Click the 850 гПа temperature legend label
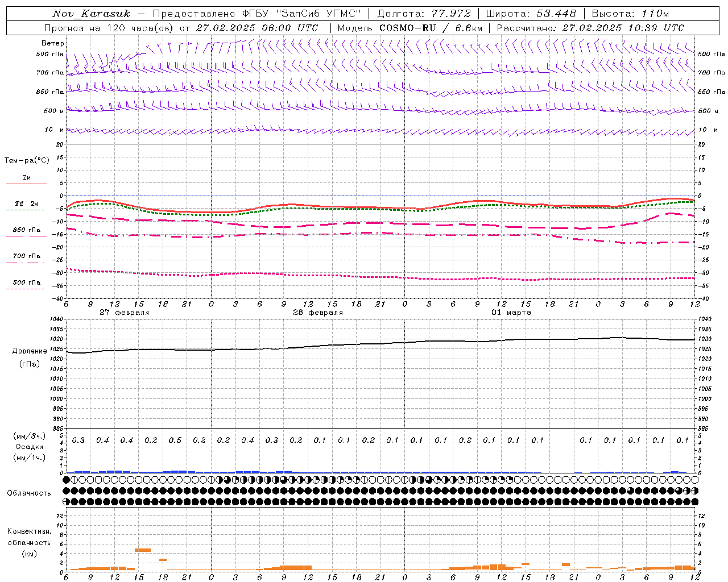The width and height of the screenshot is (728, 582). click(x=27, y=230)
